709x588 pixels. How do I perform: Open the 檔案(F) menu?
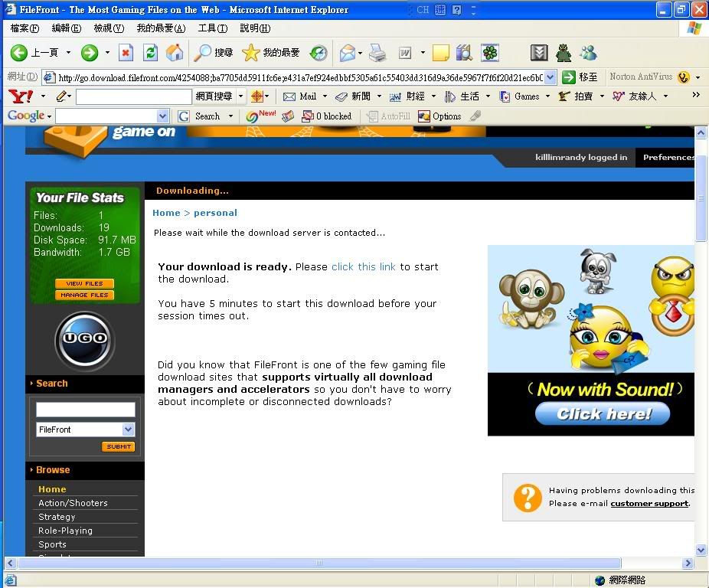point(25,28)
